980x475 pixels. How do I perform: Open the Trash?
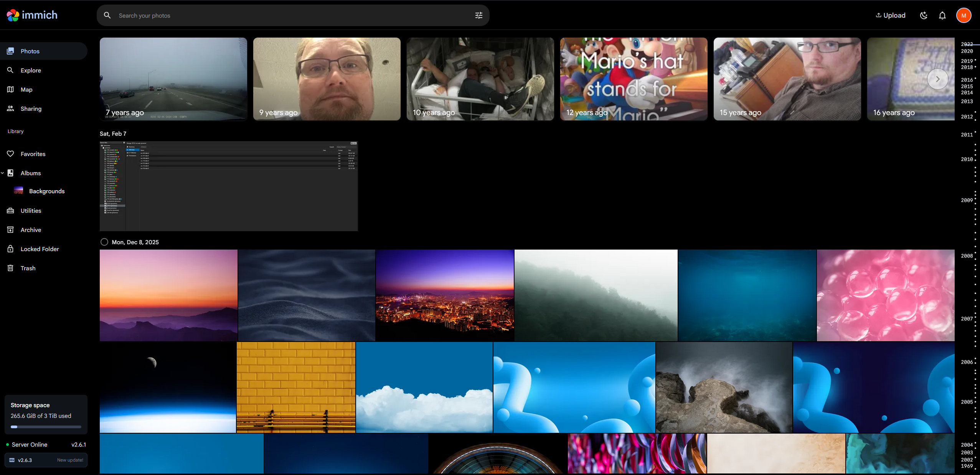tap(28, 268)
